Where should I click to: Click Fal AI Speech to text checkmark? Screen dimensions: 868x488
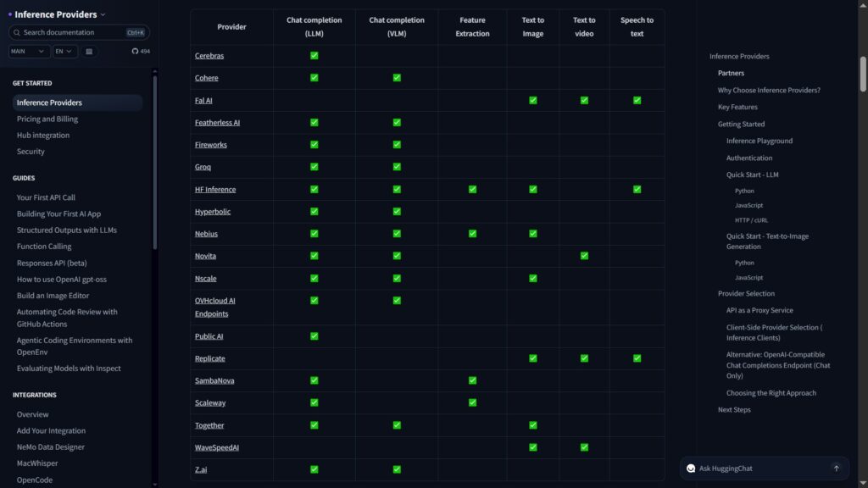pos(637,100)
